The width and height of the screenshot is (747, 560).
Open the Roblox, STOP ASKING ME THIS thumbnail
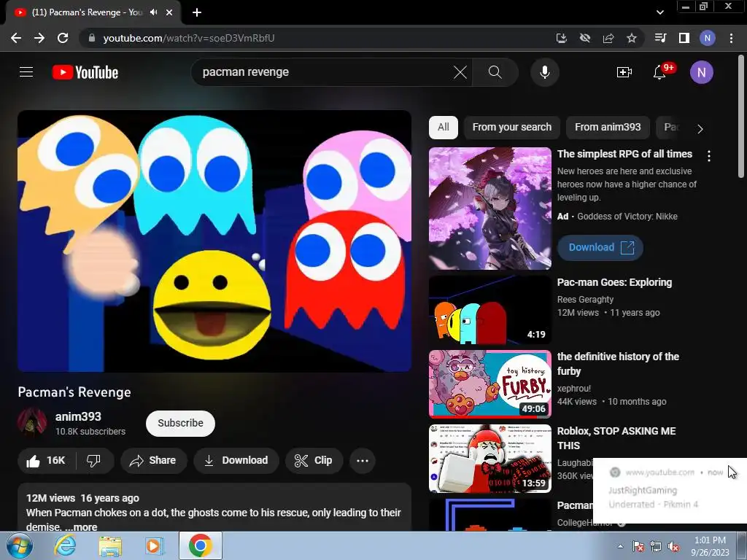489,459
